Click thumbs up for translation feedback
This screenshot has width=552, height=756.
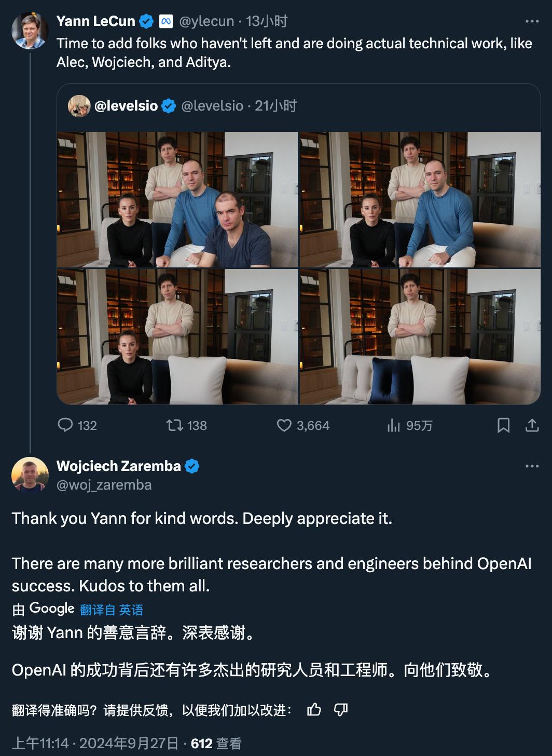(x=314, y=710)
